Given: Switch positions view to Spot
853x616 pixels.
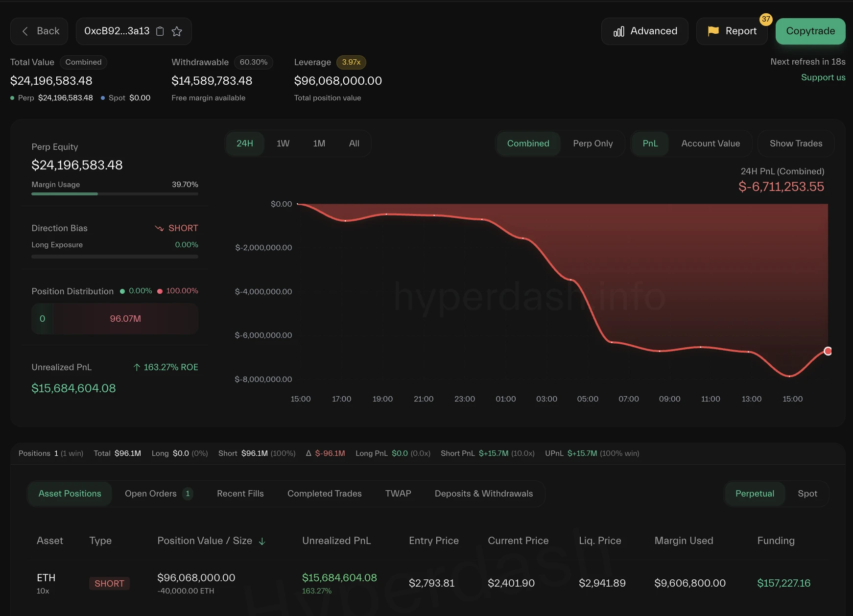Looking at the screenshot, I should pos(807,494).
